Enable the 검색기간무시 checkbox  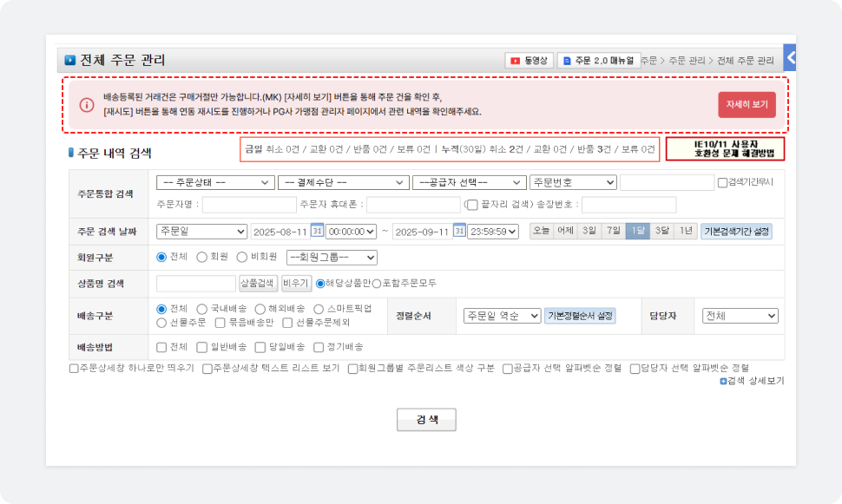(x=722, y=183)
